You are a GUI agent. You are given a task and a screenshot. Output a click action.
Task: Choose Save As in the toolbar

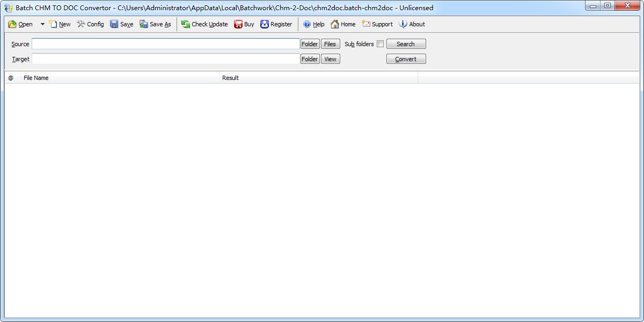pos(155,24)
